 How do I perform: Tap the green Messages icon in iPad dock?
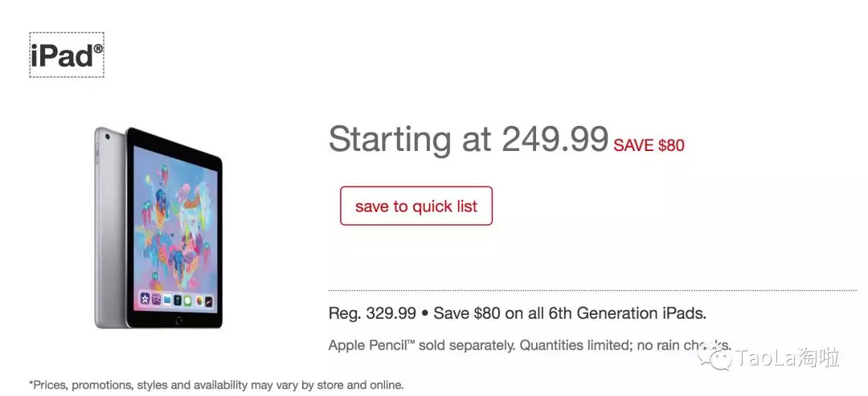coord(186,300)
